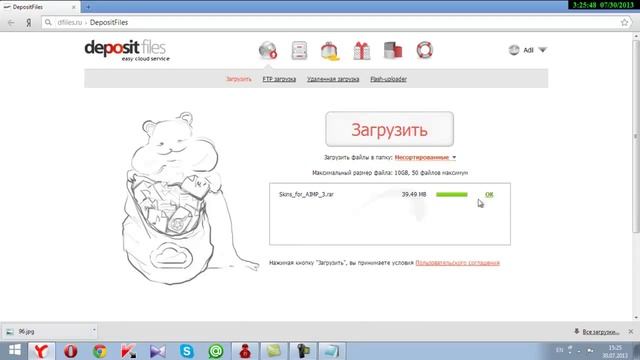The height and width of the screenshot is (360, 640).
Task: Open Mail.ru Agent from the taskbar
Action: [x=216, y=351]
